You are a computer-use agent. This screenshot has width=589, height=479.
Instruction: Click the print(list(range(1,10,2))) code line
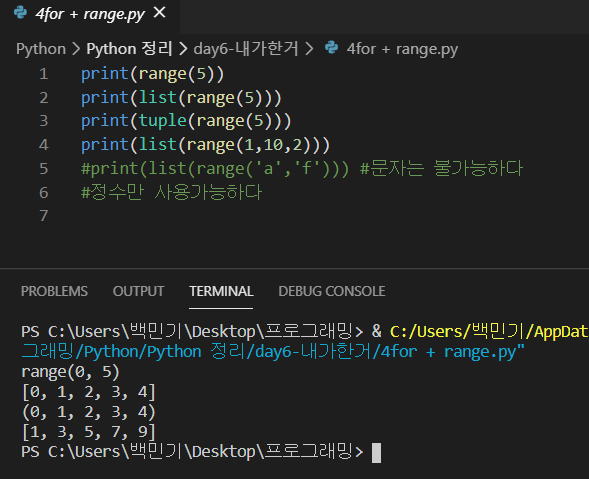click(205, 145)
